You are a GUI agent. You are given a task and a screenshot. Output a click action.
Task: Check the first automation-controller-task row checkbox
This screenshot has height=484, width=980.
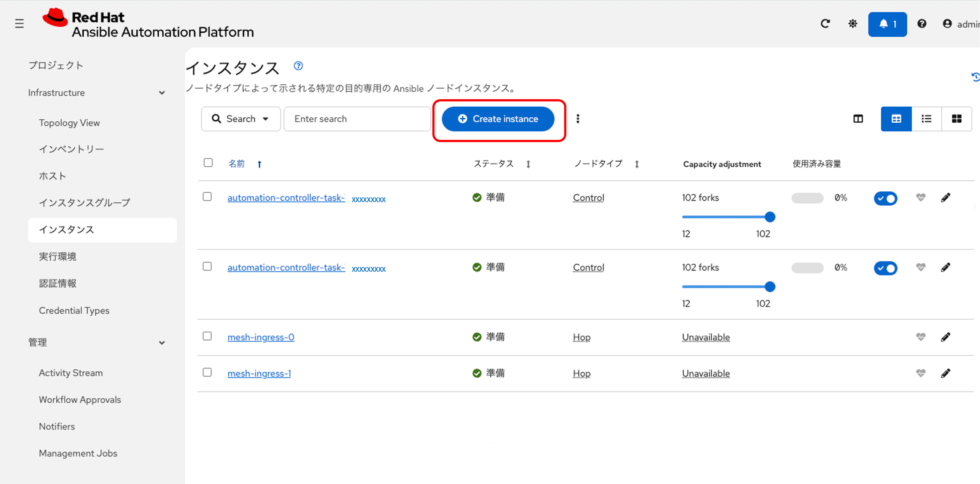coord(207,196)
